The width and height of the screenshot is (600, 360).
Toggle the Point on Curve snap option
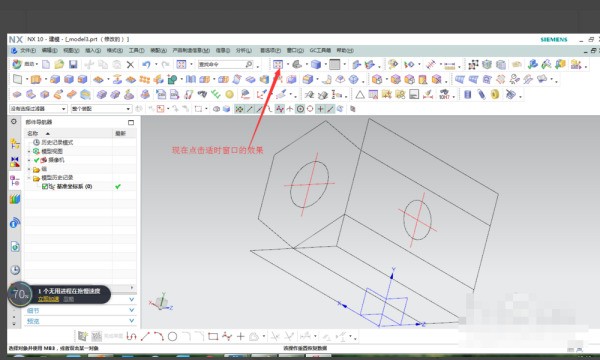(x=330, y=109)
